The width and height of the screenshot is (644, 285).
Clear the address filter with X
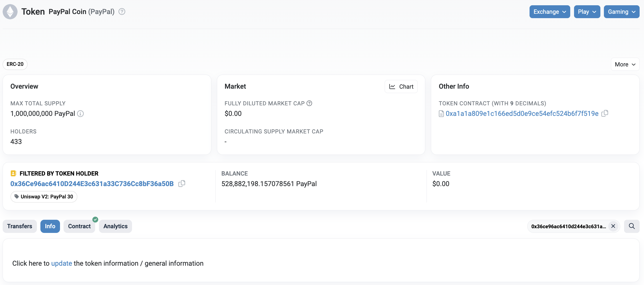tap(613, 226)
